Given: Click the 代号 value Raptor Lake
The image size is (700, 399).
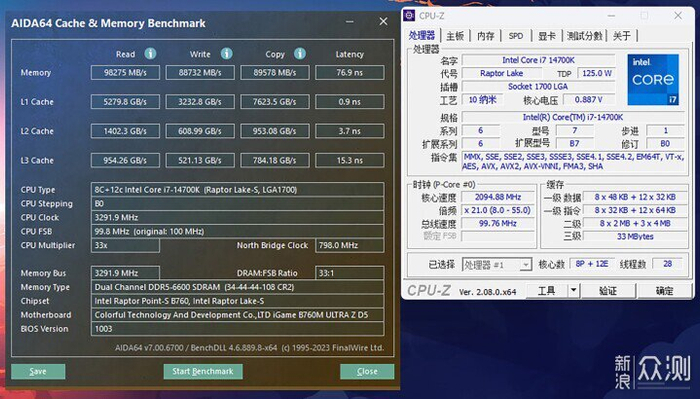Looking at the screenshot, I should (502, 73).
